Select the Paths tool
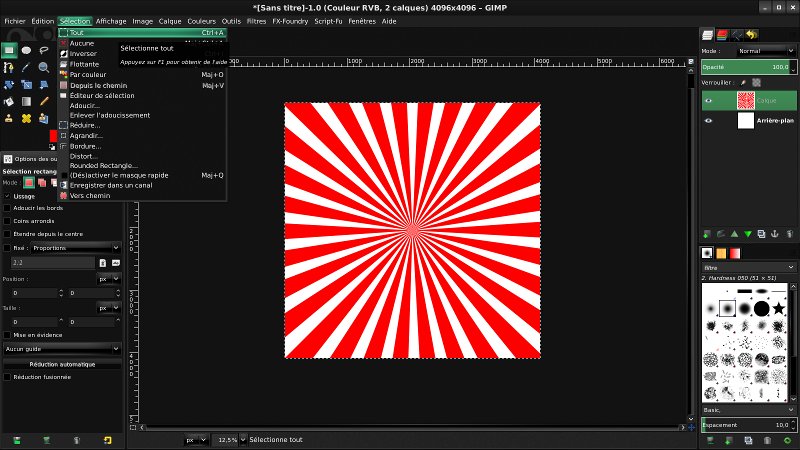Image resolution: width=800 pixels, height=450 pixels. [9, 67]
